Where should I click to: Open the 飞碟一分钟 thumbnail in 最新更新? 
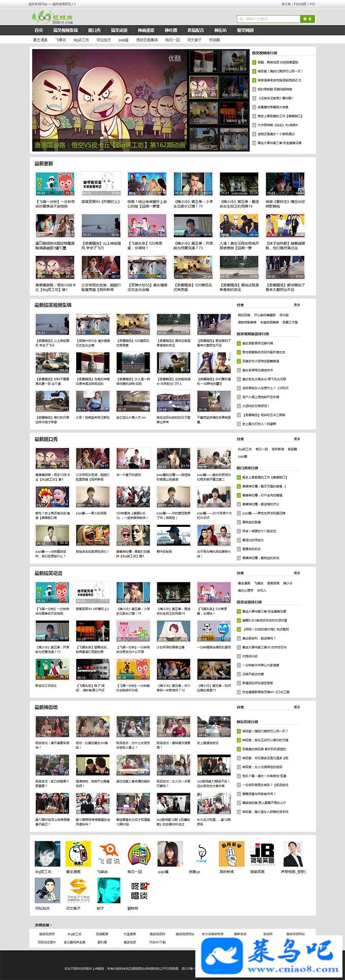click(55, 184)
